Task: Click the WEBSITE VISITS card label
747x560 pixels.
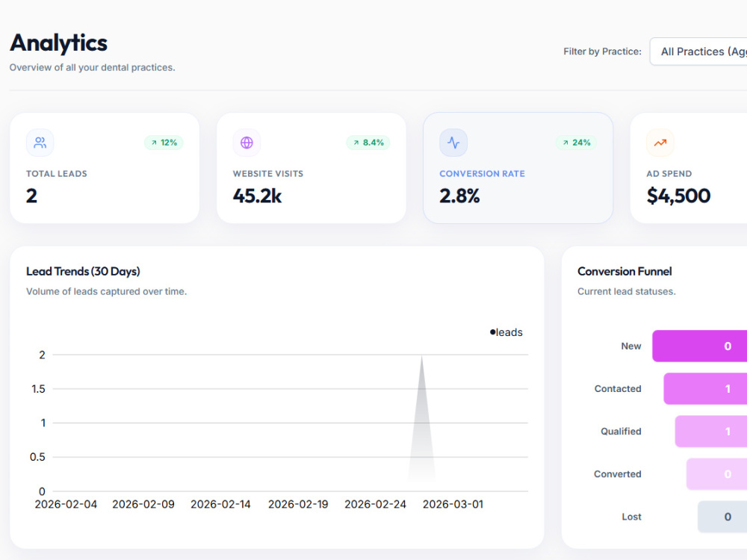Action: tap(267, 174)
